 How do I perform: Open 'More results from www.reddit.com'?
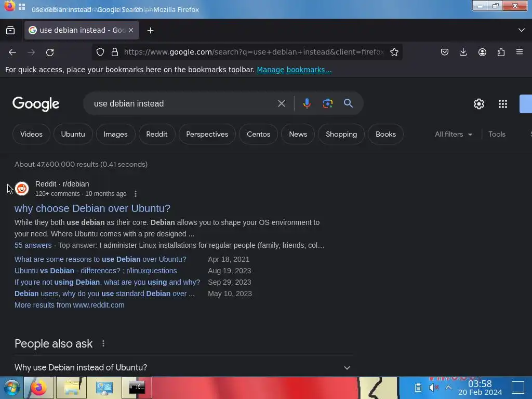coord(70,305)
